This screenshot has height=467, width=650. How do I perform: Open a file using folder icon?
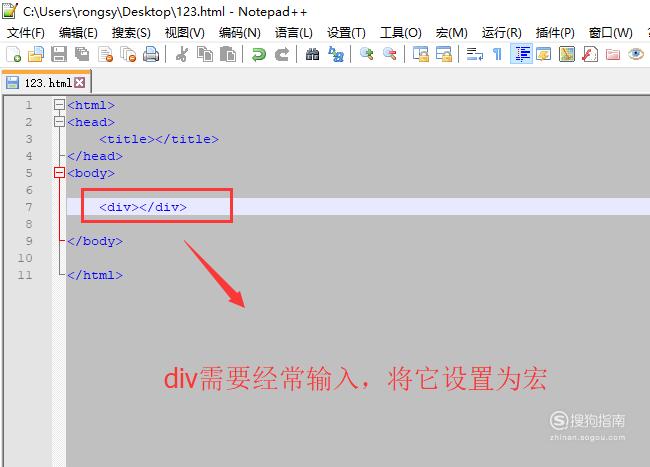click(36, 54)
